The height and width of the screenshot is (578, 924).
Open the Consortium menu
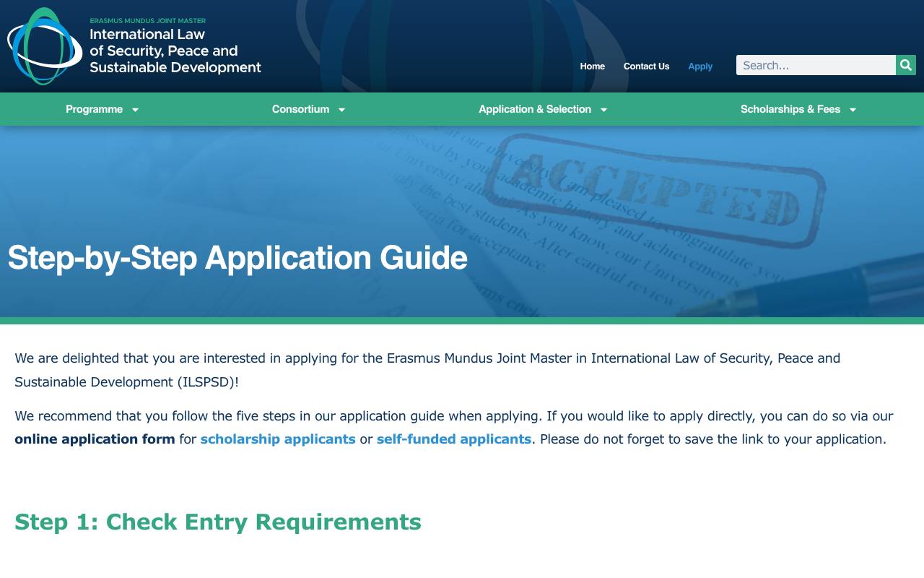[300, 109]
